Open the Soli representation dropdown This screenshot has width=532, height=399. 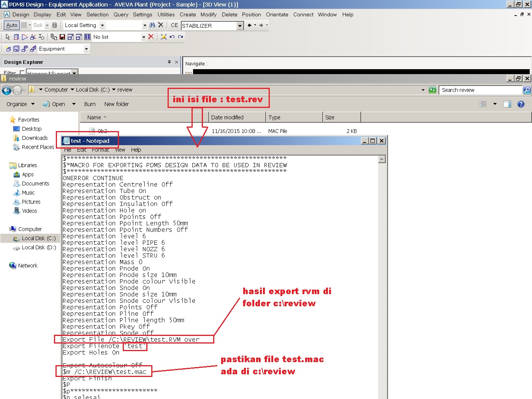point(47,25)
